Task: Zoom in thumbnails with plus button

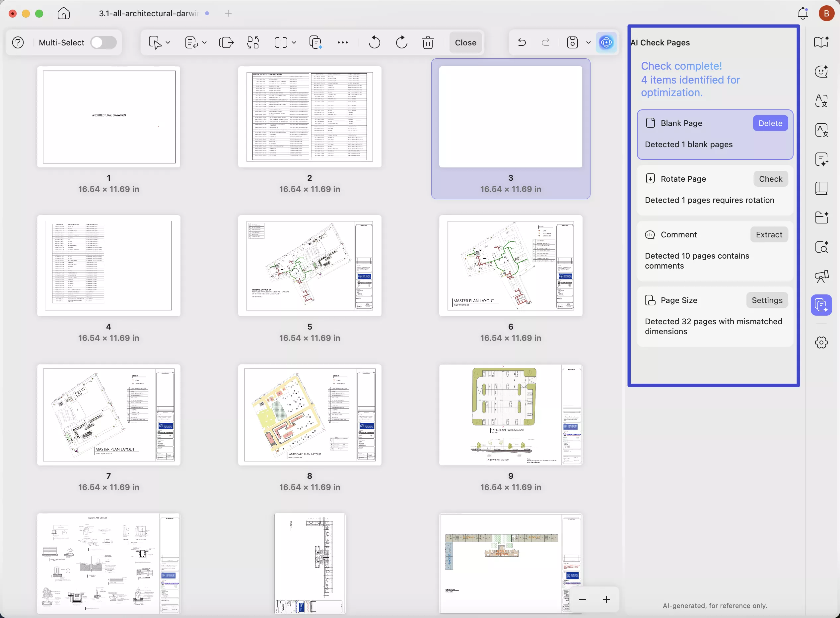Action: coord(606,599)
